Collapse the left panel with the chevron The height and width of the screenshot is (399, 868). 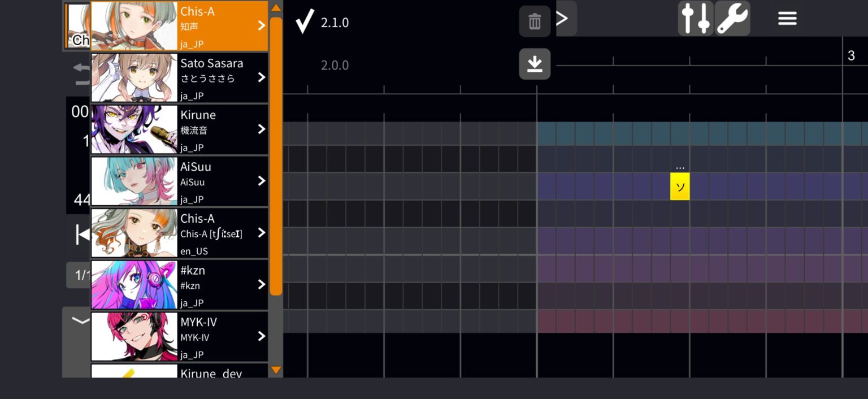79,320
